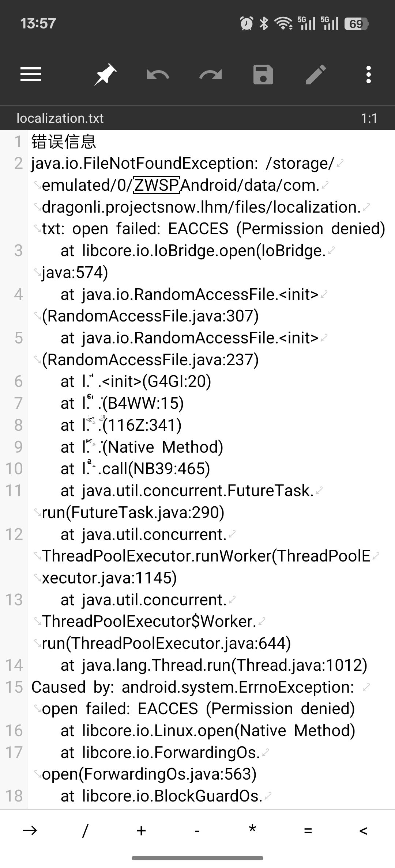This screenshot has width=395, height=868.
Task: Place cursor on the ZWSP marker
Action: click(157, 185)
